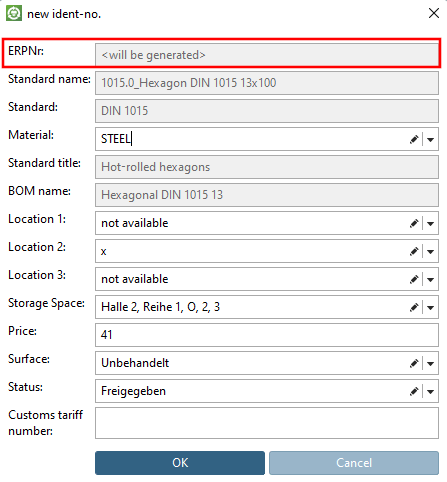Click the 'Customs tariff number:' label

click(46, 423)
